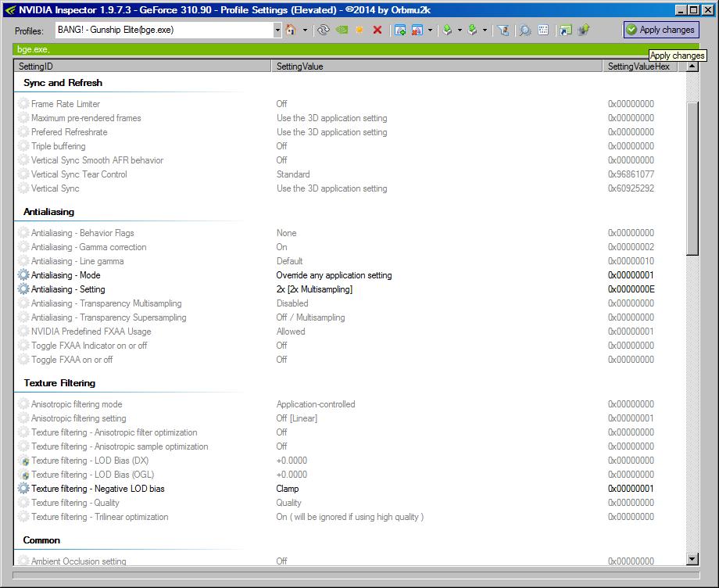Click the scrollbar up arrow in the settings list

[692, 66]
